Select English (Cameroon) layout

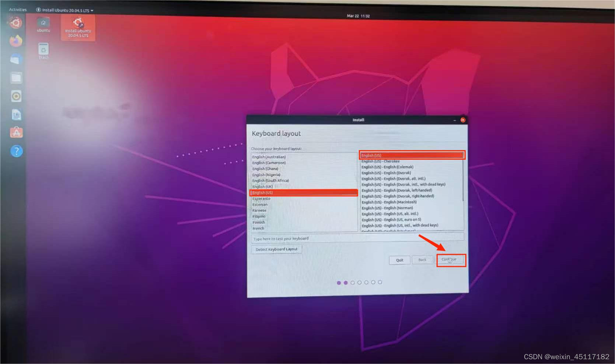304,163
